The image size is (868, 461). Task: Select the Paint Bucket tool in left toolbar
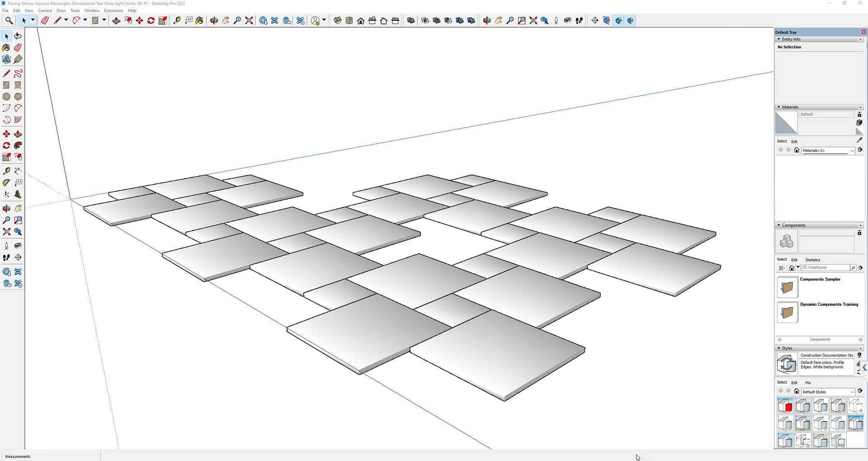(x=6, y=48)
